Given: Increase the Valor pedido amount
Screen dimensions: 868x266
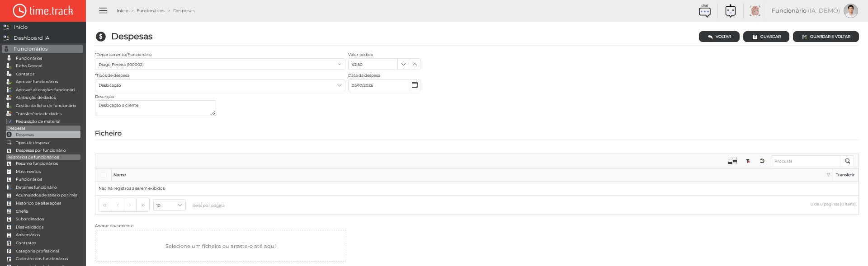Looking at the screenshot, I should 415,65.
